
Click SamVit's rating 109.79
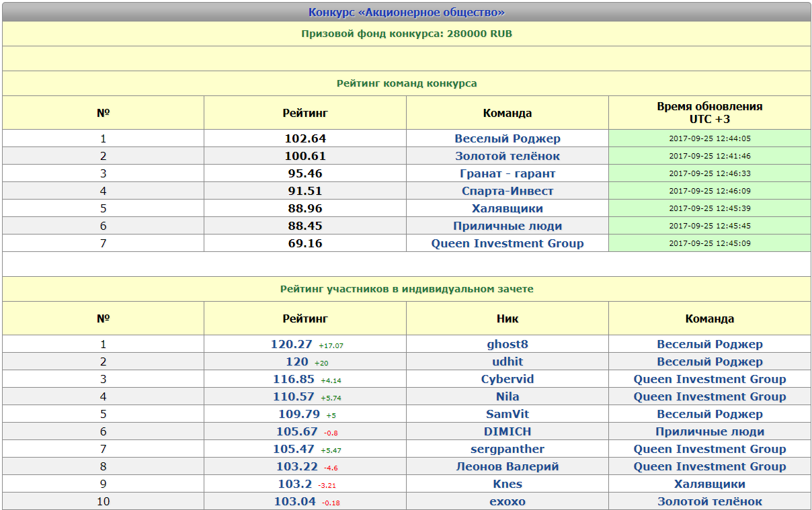[299, 414]
